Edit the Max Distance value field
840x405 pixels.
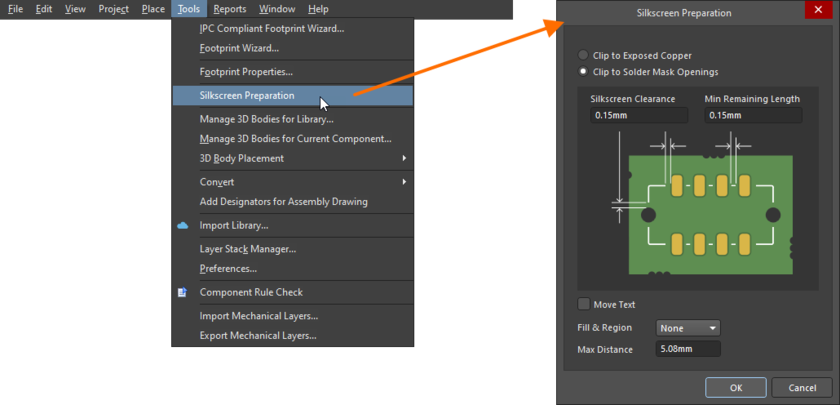(x=688, y=349)
